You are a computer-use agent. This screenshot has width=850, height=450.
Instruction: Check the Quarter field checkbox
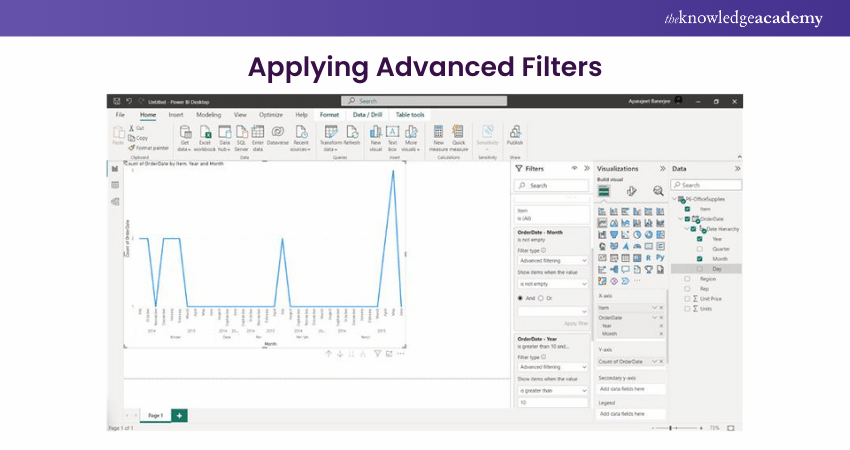pos(700,249)
